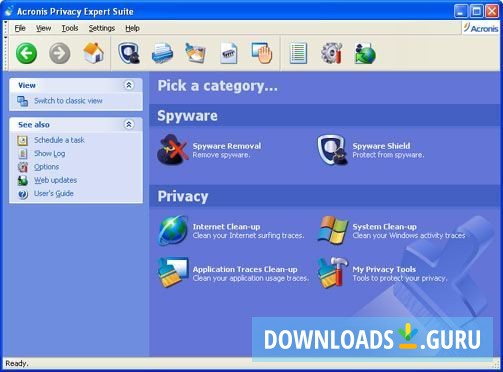Click the application title bar icon
503x372 pixels.
coord(9,11)
